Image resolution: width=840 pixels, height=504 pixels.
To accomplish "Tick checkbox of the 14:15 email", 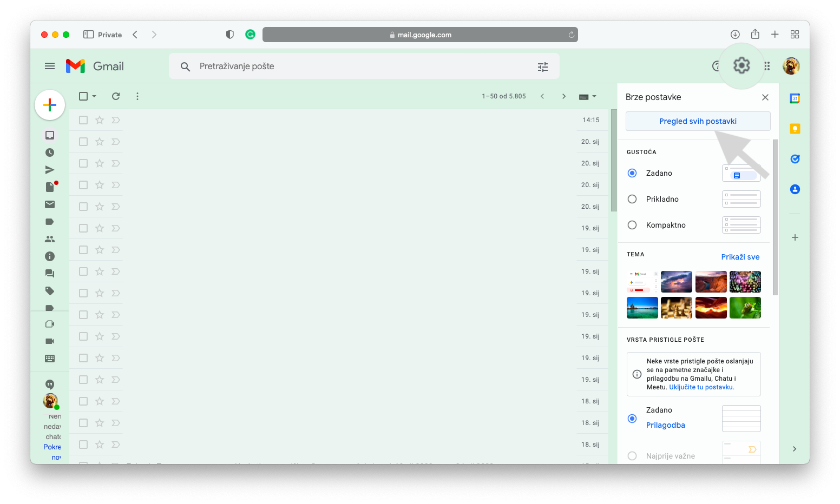I will (x=83, y=120).
